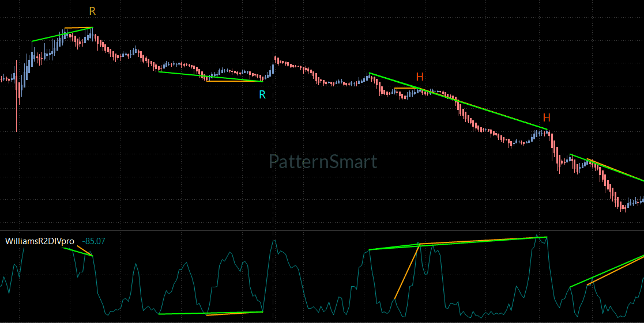Click the divider between price and indicator panels
Image resolution: width=644 pixels, height=323 pixels.
click(x=322, y=231)
